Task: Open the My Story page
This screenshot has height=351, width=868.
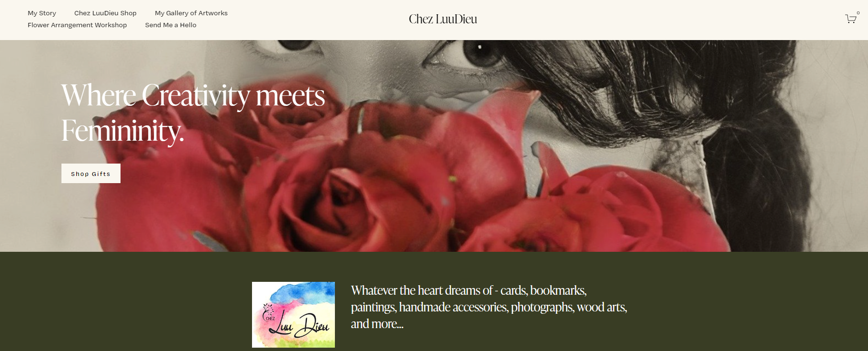Action: coord(42,13)
